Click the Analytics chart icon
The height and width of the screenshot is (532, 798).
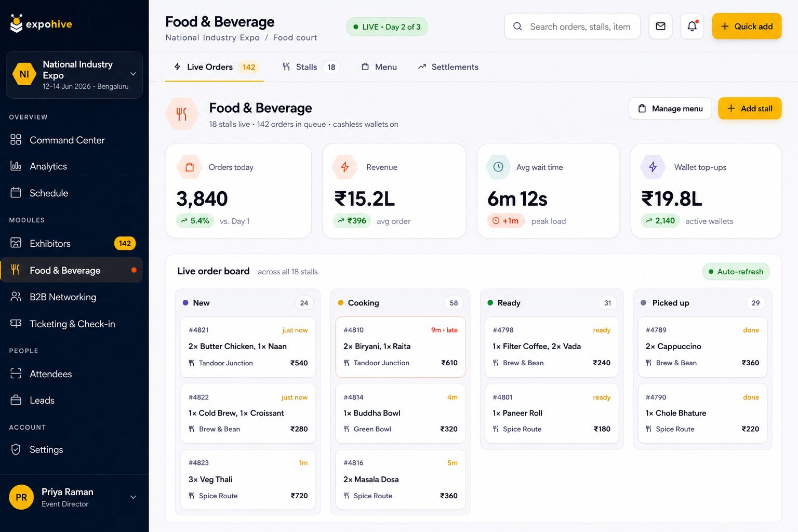(x=16, y=166)
